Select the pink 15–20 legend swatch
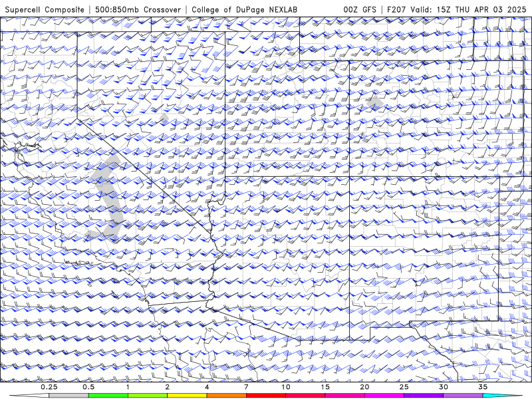Image resolution: width=532 pixels, height=399 pixels. coord(344,396)
